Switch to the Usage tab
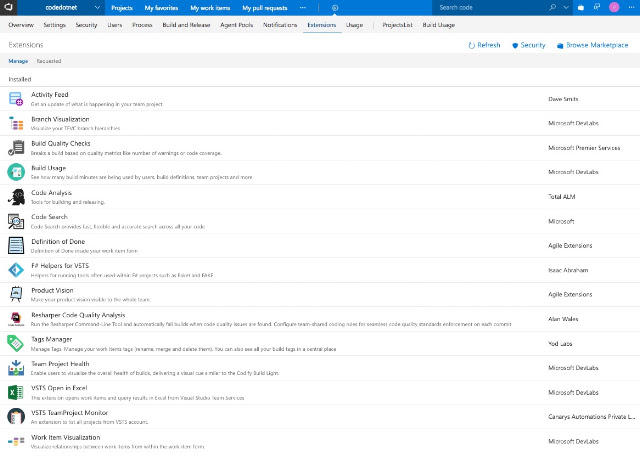Screen dimensions: 640x464 click(x=354, y=25)
